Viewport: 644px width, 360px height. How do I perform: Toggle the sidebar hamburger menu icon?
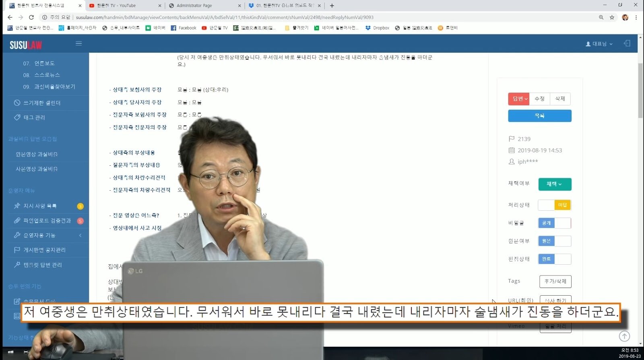79,43
